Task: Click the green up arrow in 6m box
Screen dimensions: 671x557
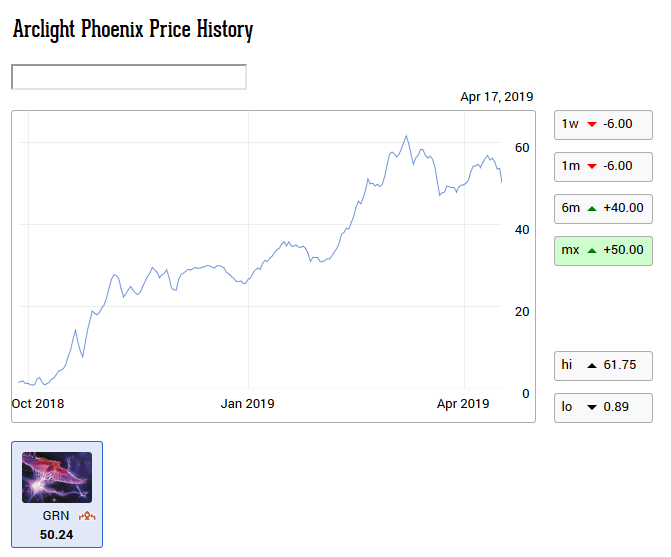Action: coord(592,208)
